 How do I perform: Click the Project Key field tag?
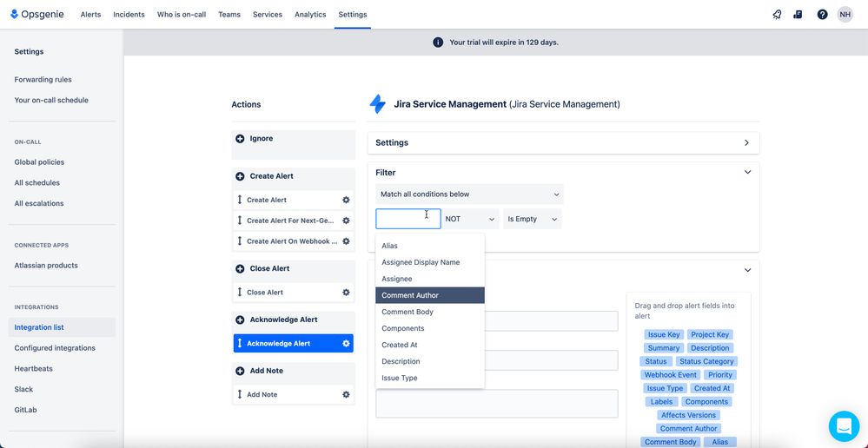pos(710,334)
